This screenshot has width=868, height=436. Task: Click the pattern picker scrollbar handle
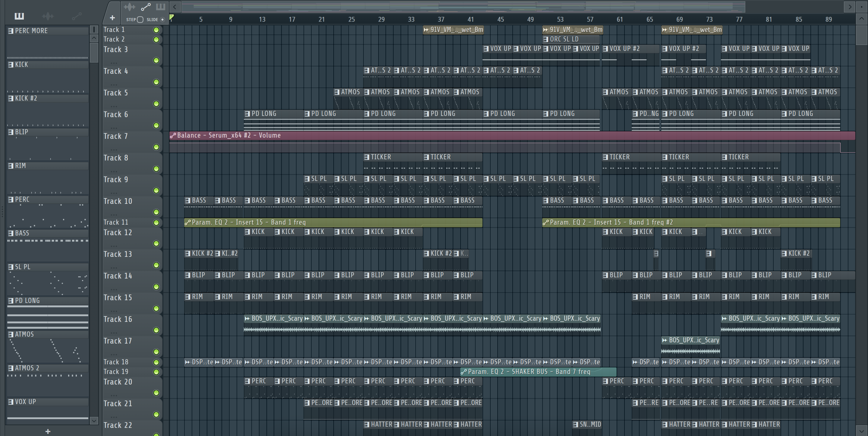pos(94,52)
